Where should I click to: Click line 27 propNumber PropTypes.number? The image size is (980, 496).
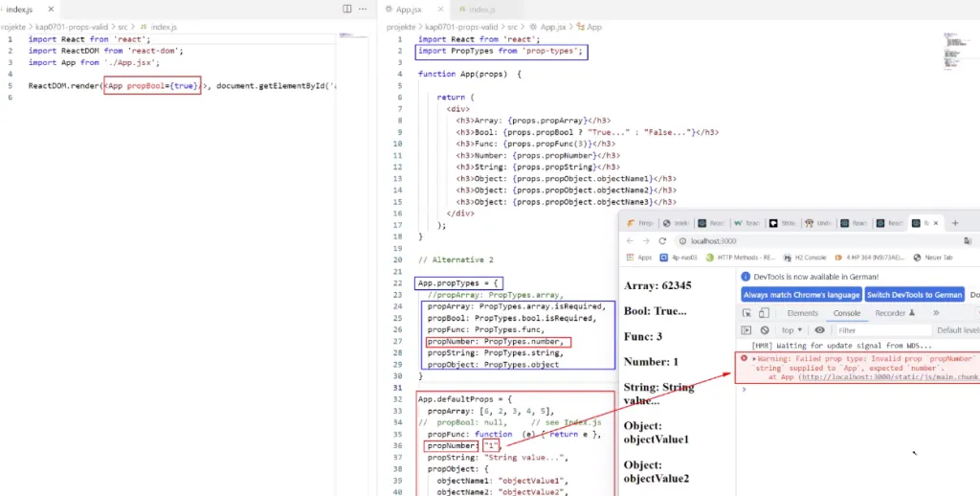click(497, 342)
